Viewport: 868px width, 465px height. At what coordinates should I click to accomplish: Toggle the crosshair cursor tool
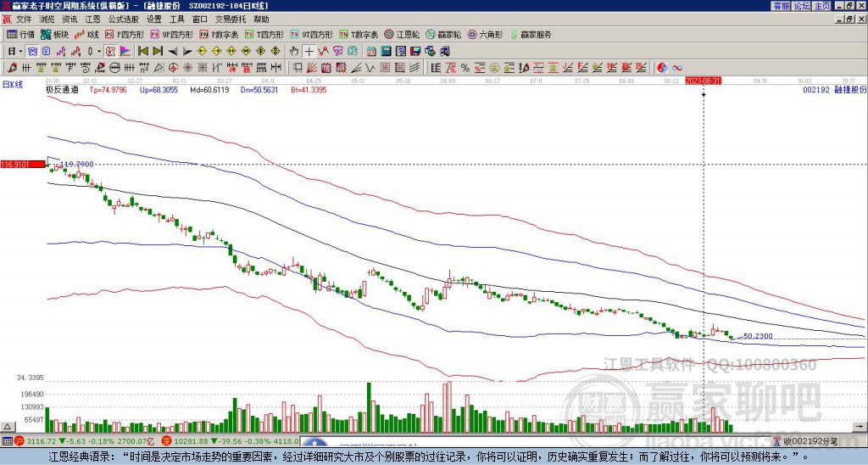click(309, 52)
